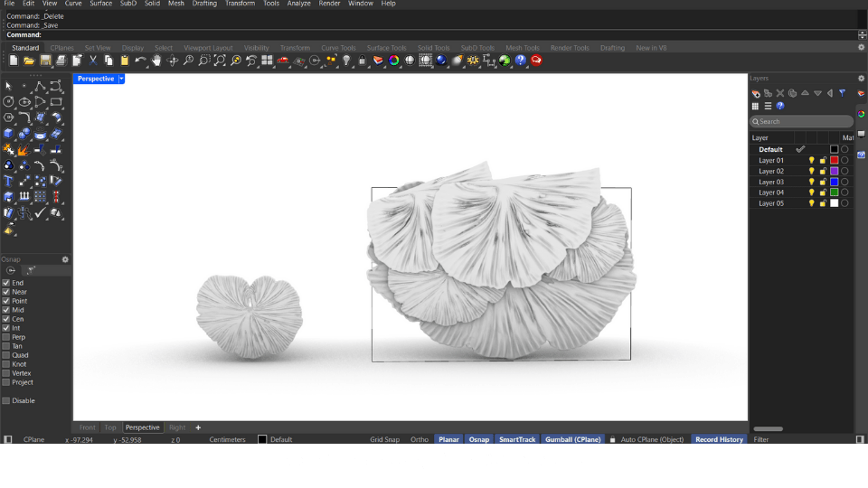Click the Open file folder icon
Screen dimensions: 868x488
click(29, 61)
